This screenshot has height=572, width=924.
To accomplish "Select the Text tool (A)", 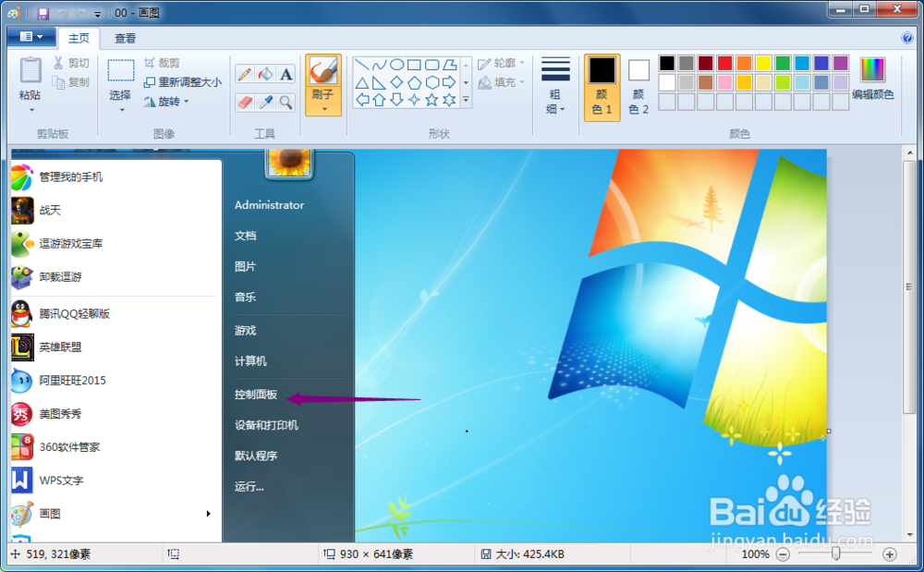I will tap(286, 74).
